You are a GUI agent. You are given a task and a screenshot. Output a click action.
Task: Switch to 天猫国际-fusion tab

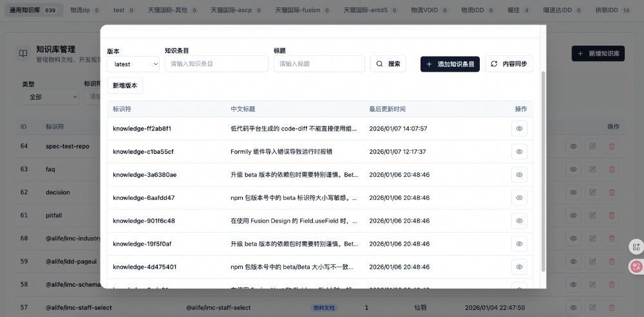click(x=302, y=10)
